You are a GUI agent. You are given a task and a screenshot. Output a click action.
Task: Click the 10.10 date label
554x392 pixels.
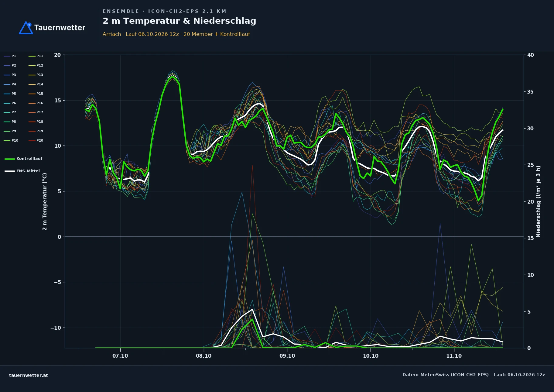[371, 356]
